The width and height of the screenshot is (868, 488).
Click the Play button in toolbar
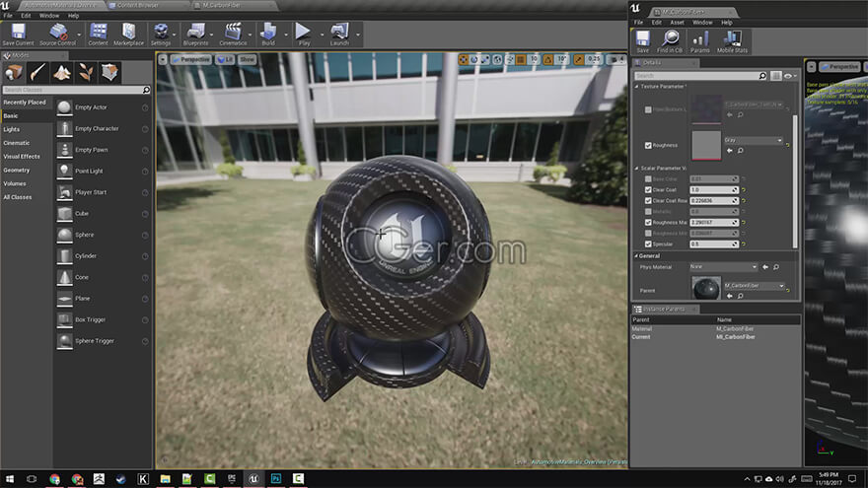[303, 35]
